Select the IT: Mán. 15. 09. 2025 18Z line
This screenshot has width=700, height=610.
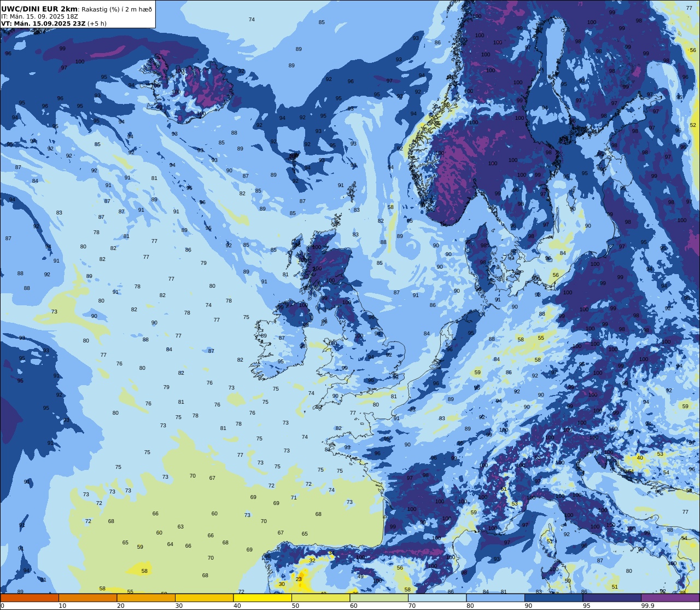(x=39, y=16)
